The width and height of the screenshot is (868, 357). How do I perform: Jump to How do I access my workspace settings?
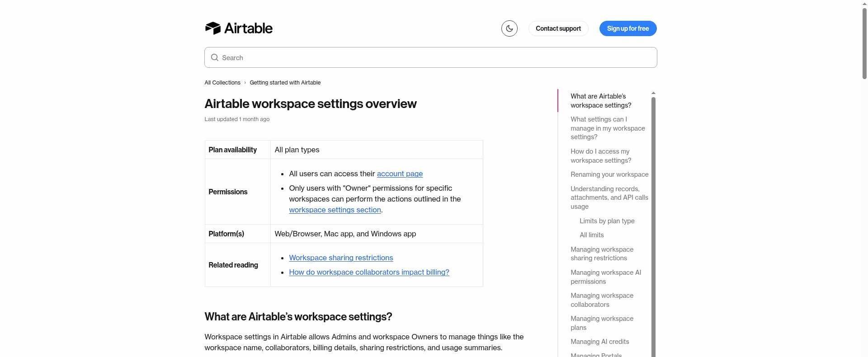(x=601, y=156)
